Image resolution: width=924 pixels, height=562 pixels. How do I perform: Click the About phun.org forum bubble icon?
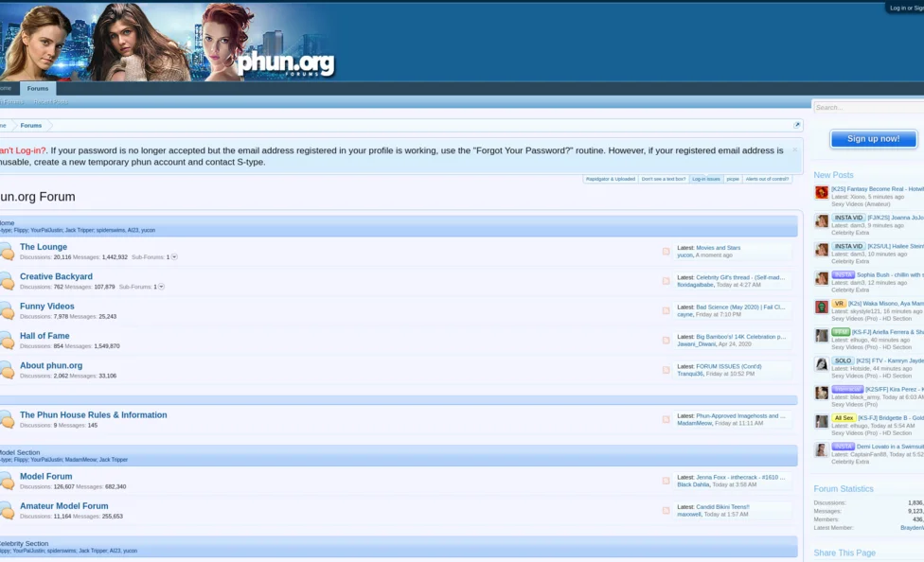pos(7,370)
